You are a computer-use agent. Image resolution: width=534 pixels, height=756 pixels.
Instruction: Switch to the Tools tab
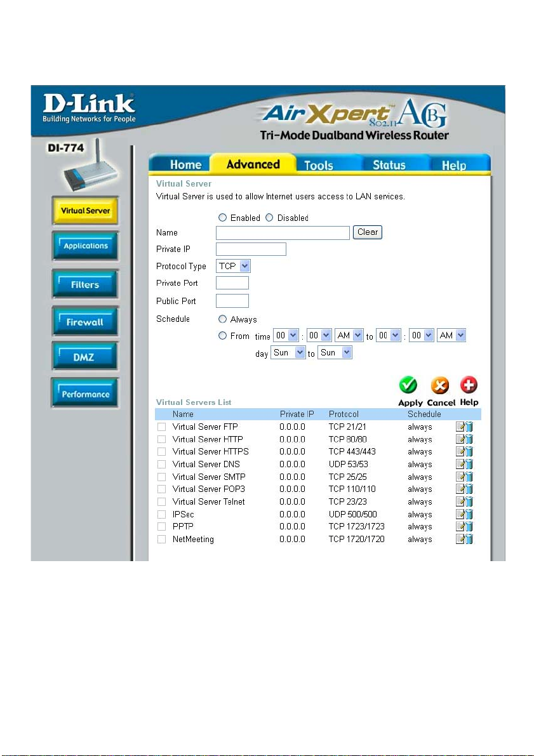coord(319,166)
